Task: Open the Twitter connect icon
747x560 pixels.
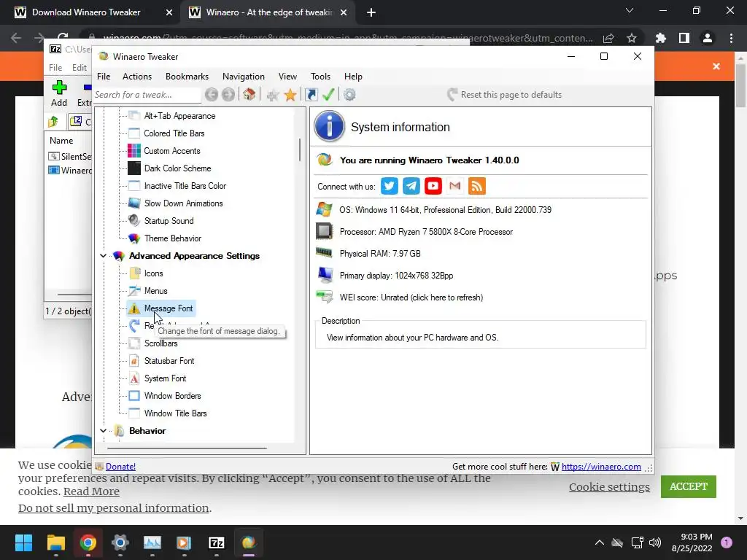Action: tap(390, 186)
